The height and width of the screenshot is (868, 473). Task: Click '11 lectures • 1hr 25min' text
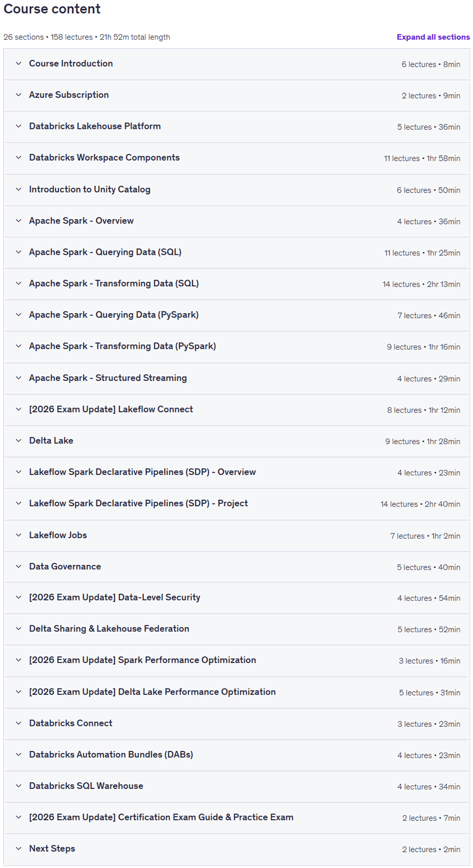click(x=422, y=253)
